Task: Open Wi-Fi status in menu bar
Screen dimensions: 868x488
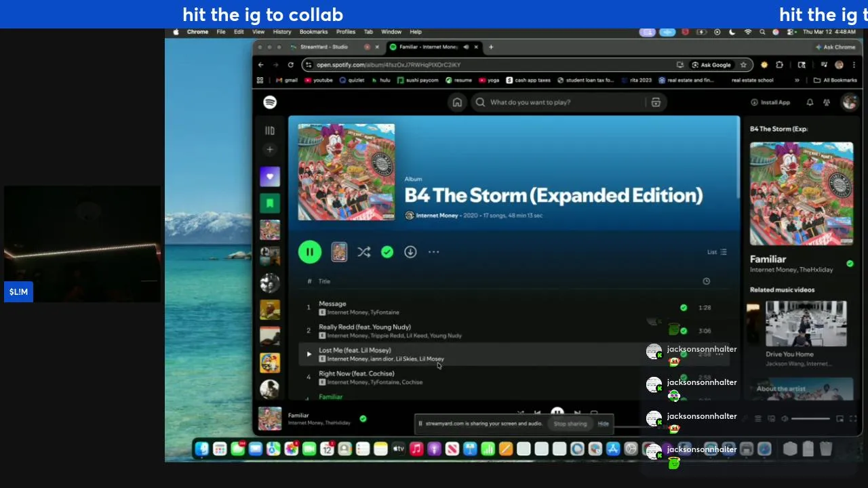Action: click(748, 32)
